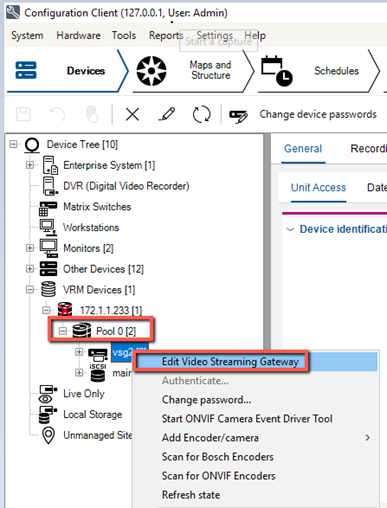Click the refresh state circular arrows icon
387x508 pixels.
[202, 114]
